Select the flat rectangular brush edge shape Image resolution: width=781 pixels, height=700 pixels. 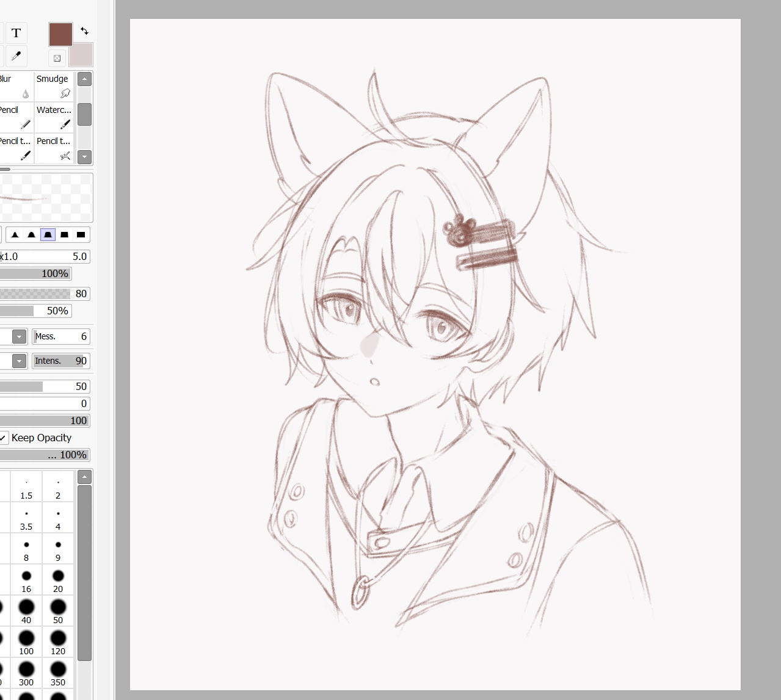click(81, 235)
